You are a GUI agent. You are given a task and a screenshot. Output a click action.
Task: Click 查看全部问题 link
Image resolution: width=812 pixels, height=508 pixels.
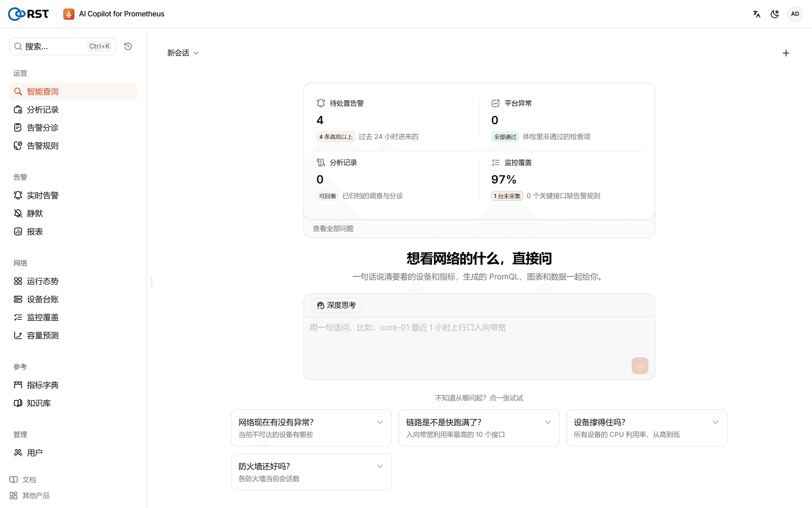click(x=333, y=229)
